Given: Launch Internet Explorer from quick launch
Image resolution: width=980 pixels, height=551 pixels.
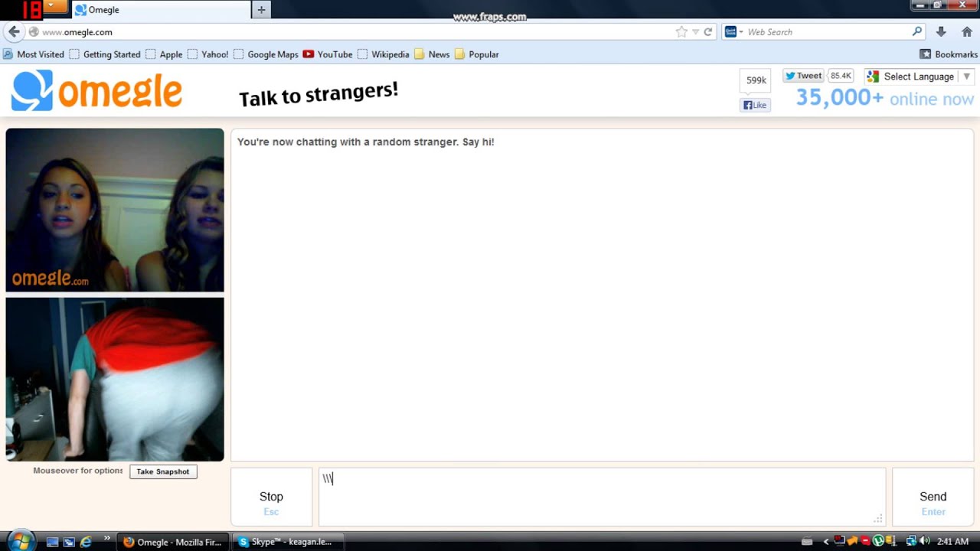Looking at the screenshot, I should pyautogui.click(x=86, y=542).
